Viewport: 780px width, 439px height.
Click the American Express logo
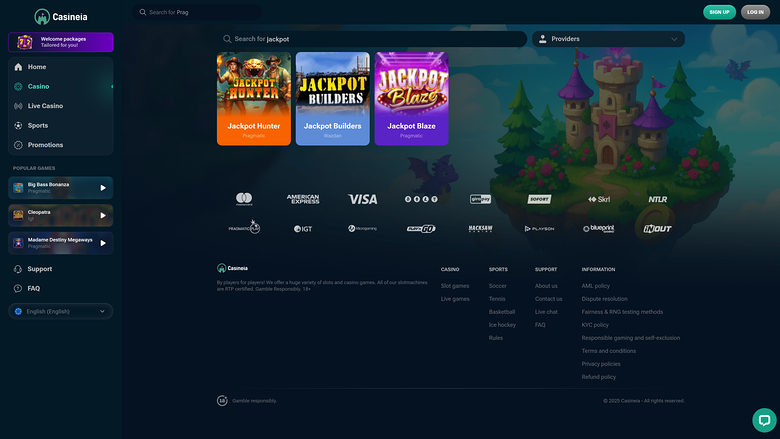(x=303, y=199)
